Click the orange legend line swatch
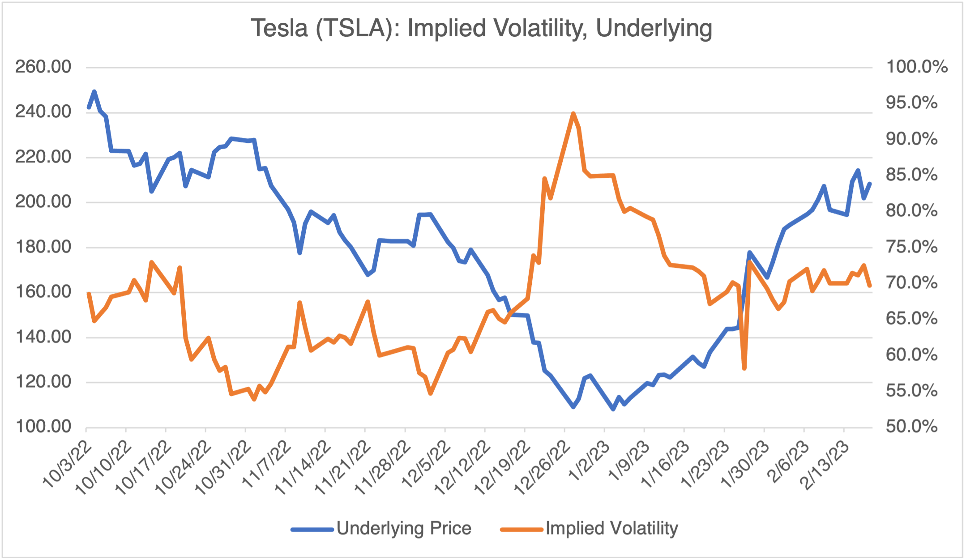The width and height of the screenshot is (966, 560). (521, 530)
